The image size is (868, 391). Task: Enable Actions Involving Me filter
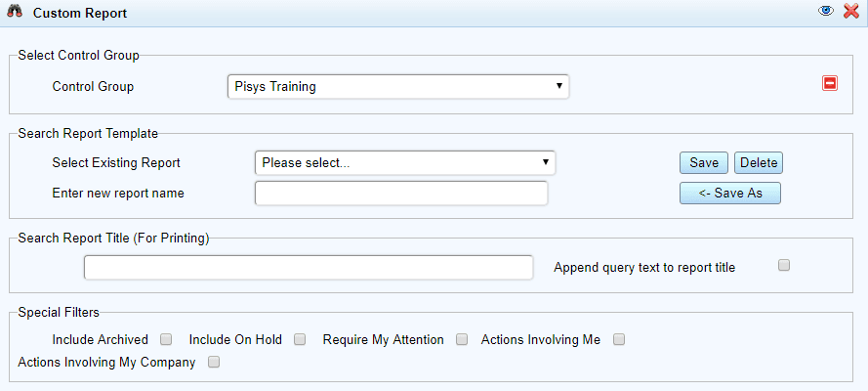coord(619,339)
